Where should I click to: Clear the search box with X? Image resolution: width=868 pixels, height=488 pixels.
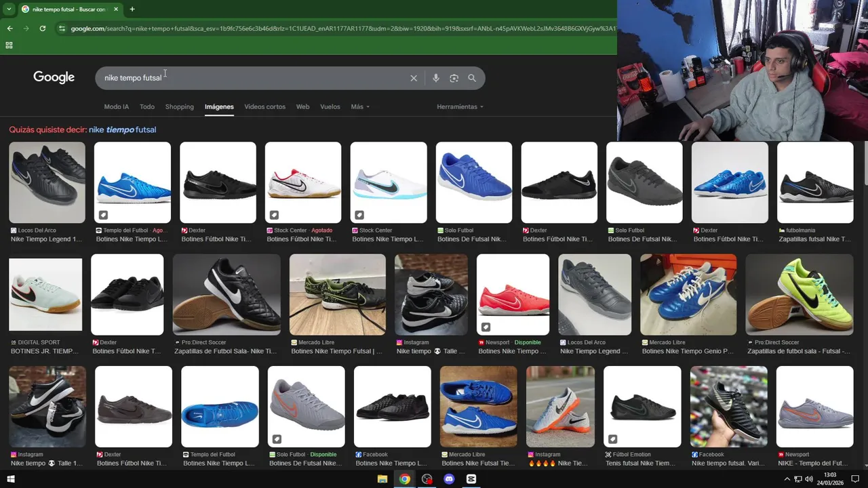click(414, 78)
